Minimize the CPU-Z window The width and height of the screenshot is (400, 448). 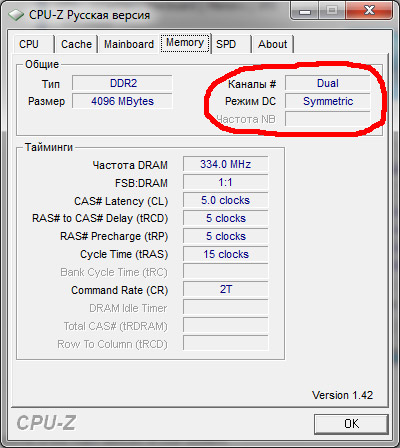[x=305, y=11]
